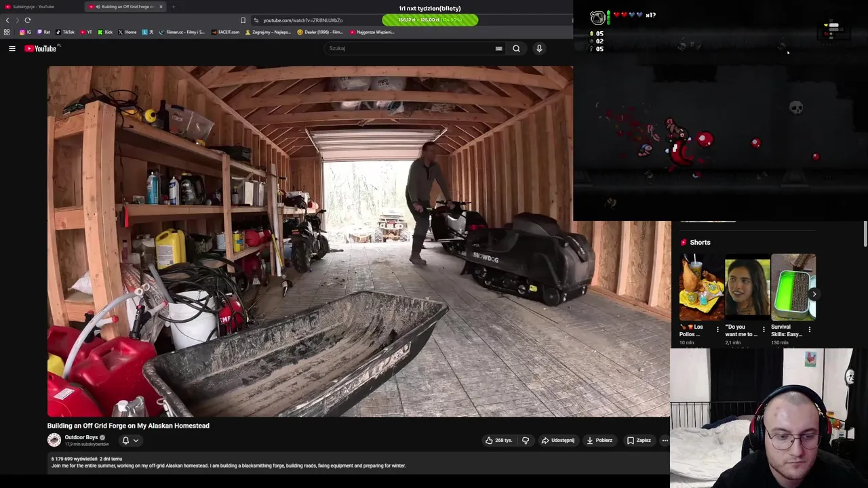Screen dimensions: 868x488
Task: Click the green donation goal progress bar
Action: click(x=430, y=20)
